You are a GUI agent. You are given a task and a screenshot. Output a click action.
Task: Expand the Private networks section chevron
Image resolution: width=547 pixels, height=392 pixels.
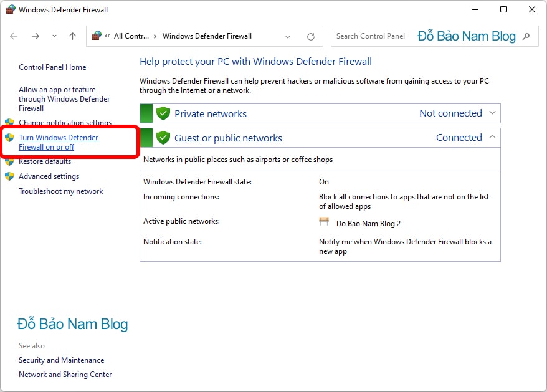click(492, 113)
